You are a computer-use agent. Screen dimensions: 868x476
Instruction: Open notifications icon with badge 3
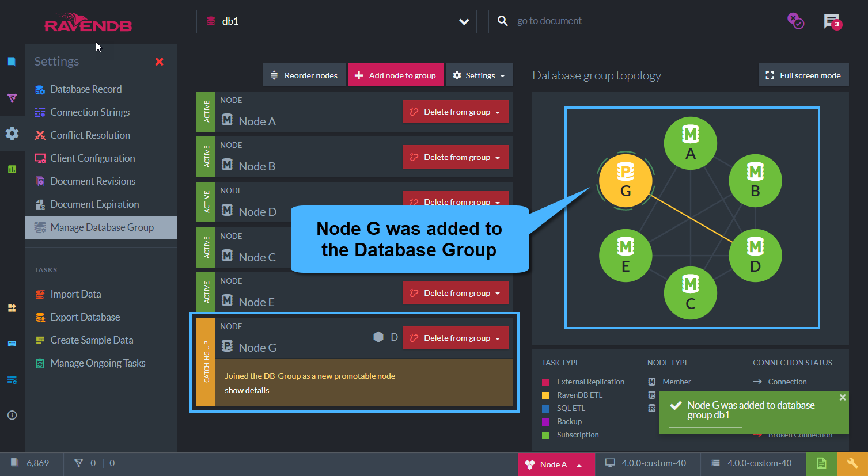[x=832, y=22]
